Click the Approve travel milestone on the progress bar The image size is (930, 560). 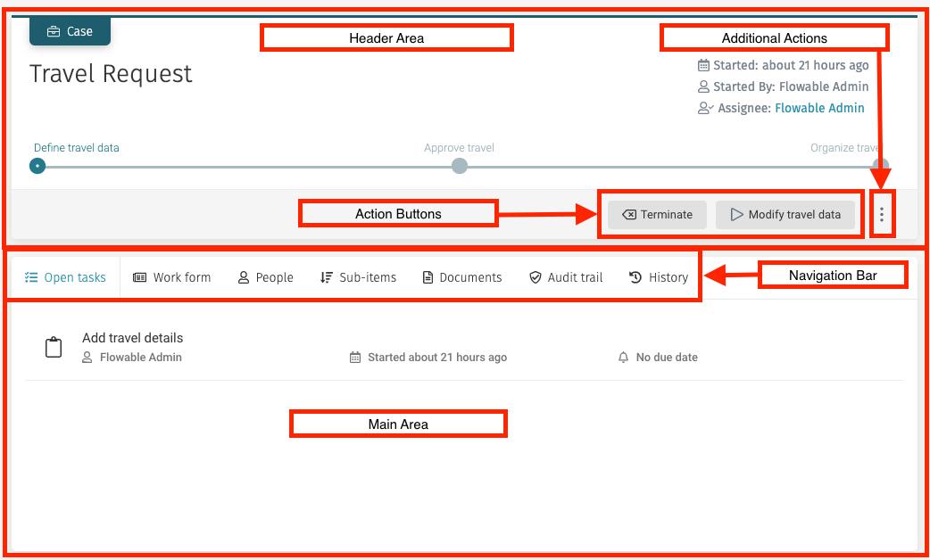(x=459, y=166)
